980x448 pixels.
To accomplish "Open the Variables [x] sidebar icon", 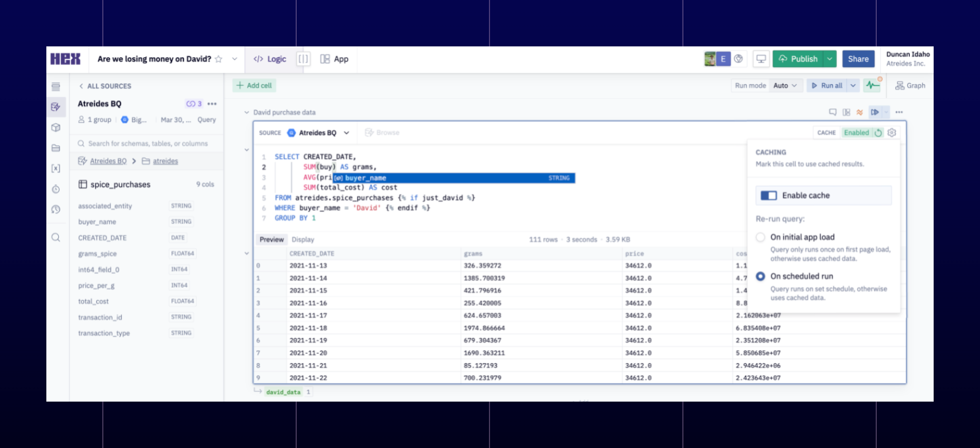I will (x=56, y=168).
